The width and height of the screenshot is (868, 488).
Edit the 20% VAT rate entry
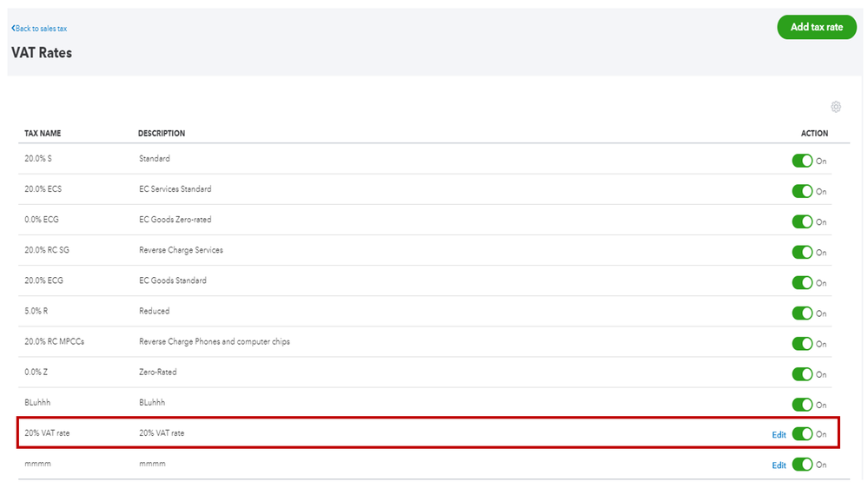[779, 435]
